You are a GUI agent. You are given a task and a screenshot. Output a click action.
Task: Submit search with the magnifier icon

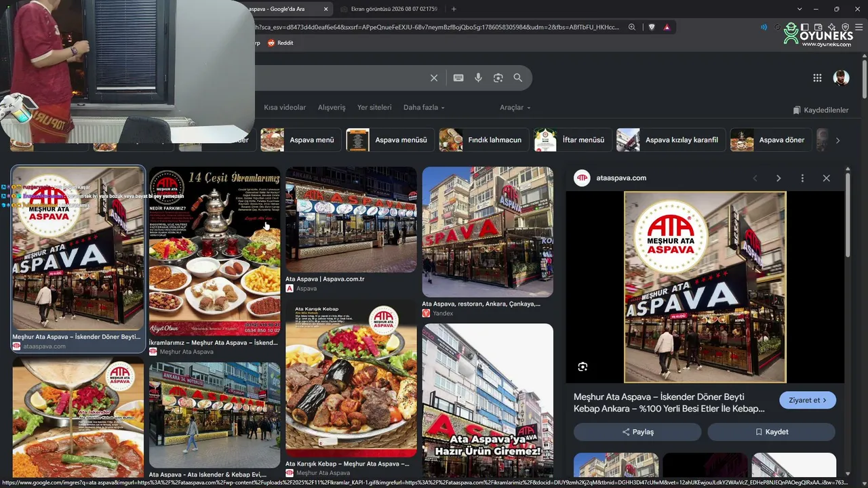pos(518,78)
